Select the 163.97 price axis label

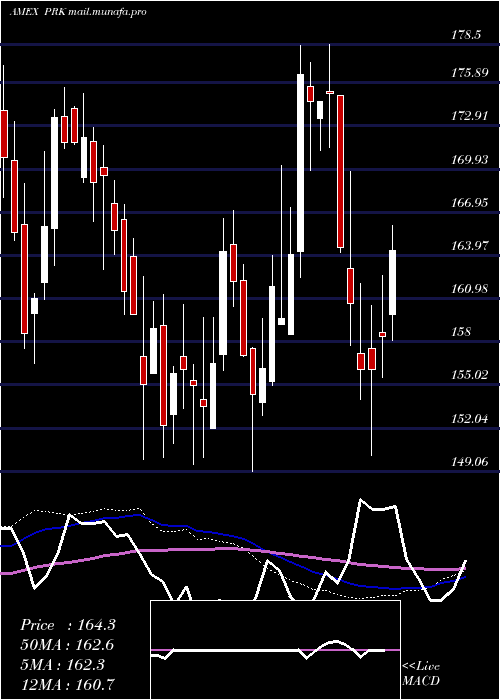(469, 246)
